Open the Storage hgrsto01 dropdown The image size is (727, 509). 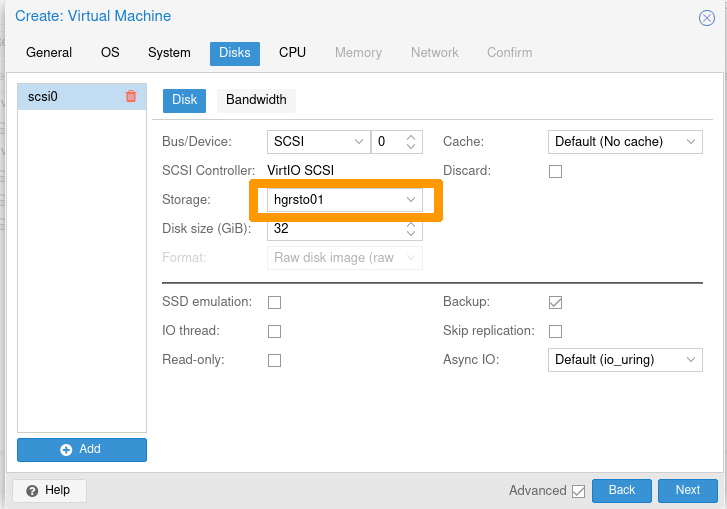coord(344,200)
